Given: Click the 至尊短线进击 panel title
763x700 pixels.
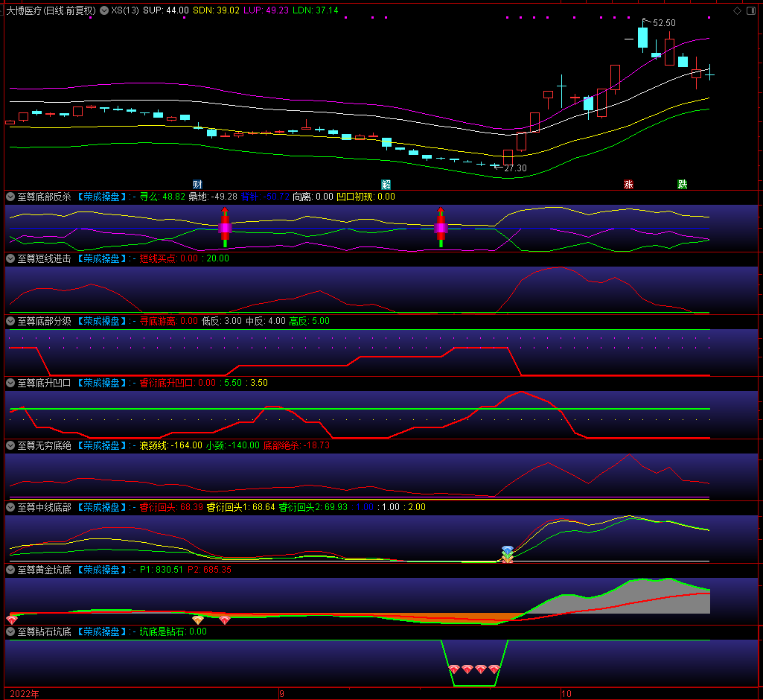Looking at the screenshot, I should 44,258.
